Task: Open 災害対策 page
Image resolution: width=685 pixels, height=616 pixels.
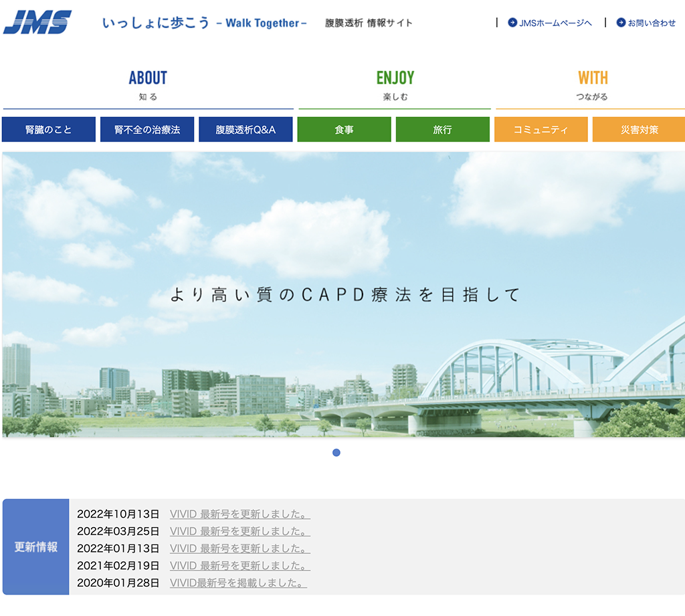Action: coord(639,130)
